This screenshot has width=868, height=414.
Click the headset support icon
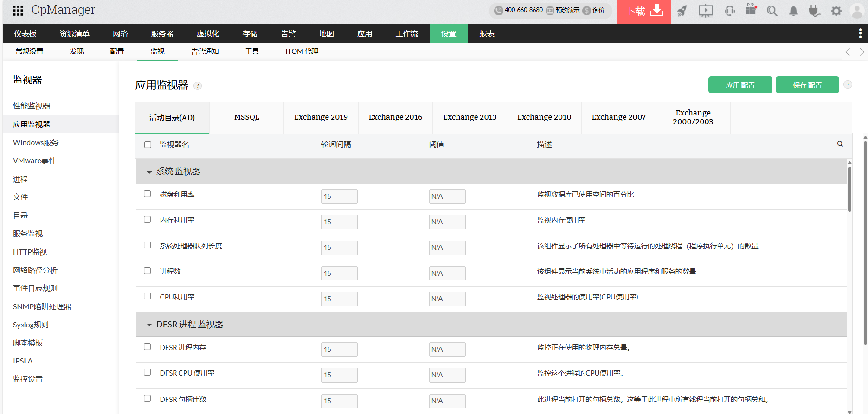click(x=729, y=11)
